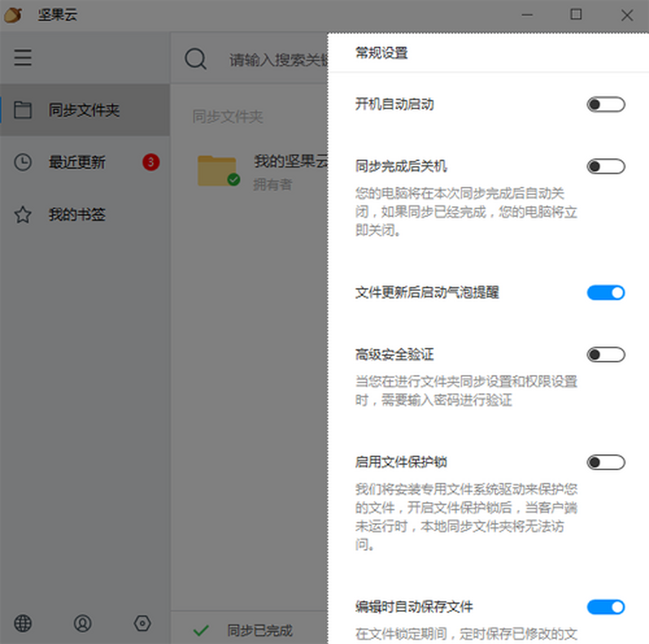Click the 我的坚果云 folder icon
Image resolution: width=649 pixels, height=644 pixels.
click(x=217, y=171)
